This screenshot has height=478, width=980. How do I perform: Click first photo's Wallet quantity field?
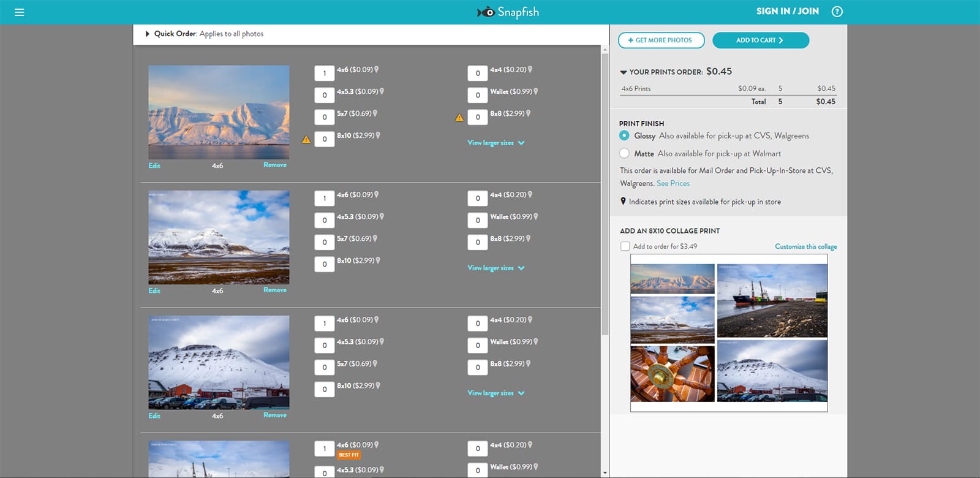478,95
